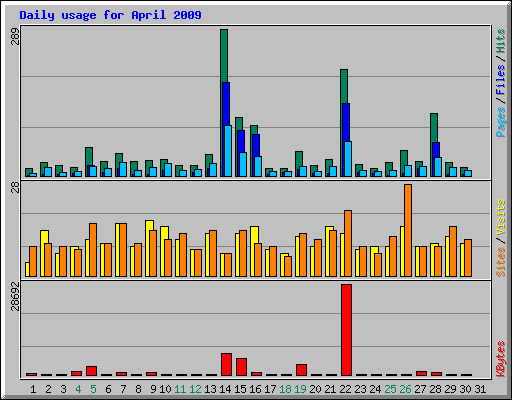The width and height of the screenshot is (512, 400).
Task: Click the 'KBytes' legend label
Action: tap(501, 359)
